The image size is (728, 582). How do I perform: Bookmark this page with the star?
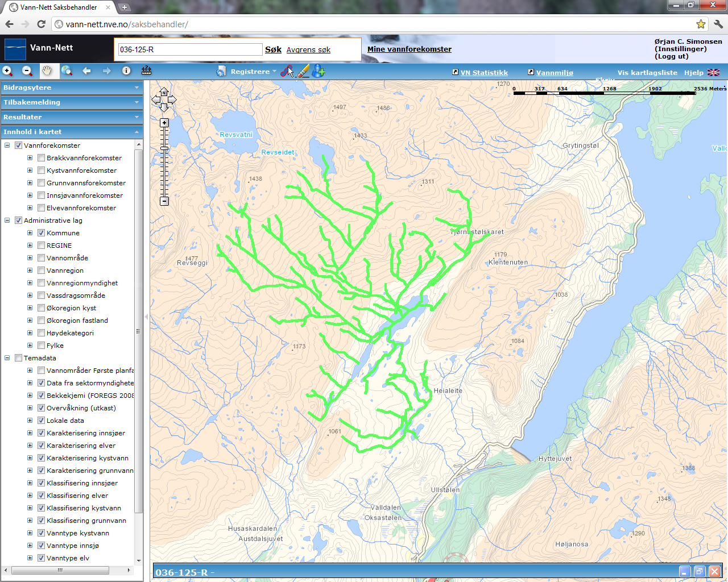pos(701,24)
